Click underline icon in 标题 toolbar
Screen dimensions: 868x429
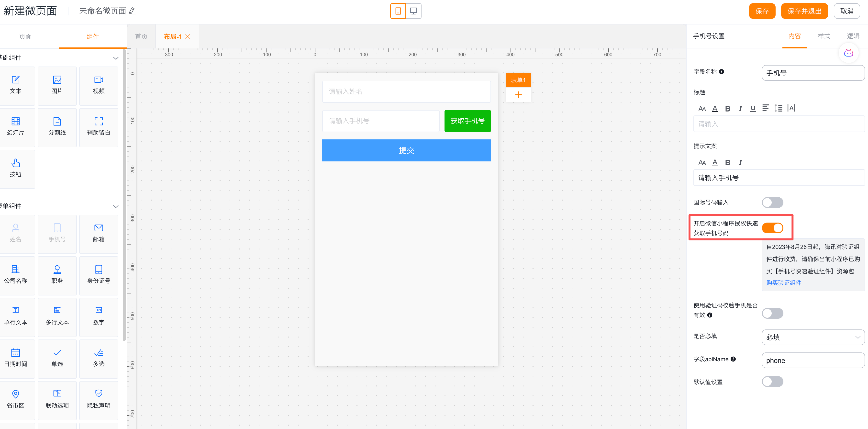coord(753,109)
